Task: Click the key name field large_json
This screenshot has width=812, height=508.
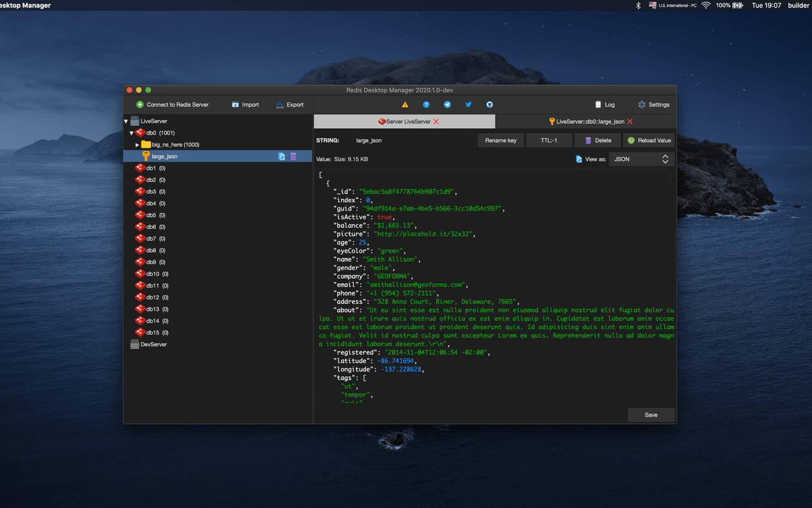Action: pyautogui.click(x=414, y=140)
